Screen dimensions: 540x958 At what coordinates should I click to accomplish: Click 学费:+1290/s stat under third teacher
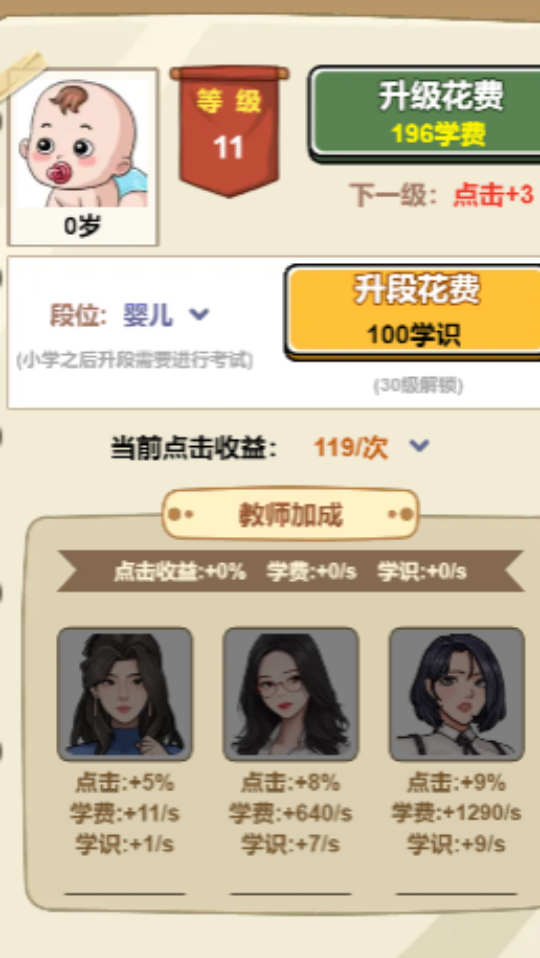(457, 813)
